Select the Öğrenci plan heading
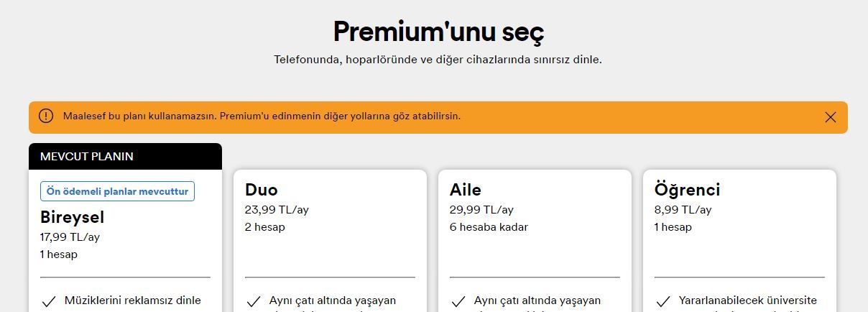Viewport: 868px width, 312px height. (x=687, y=190)
